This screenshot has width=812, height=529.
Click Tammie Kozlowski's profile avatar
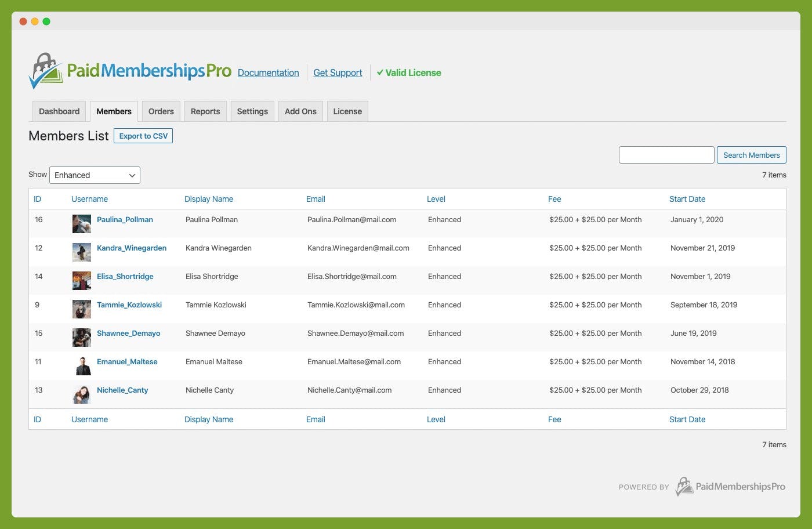tap(81, 309)
